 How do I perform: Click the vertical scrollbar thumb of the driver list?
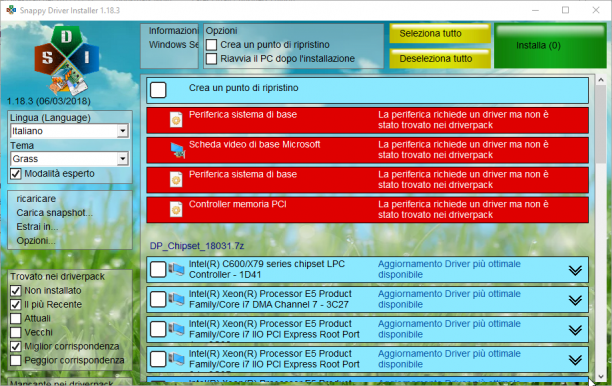coord(601,124)
